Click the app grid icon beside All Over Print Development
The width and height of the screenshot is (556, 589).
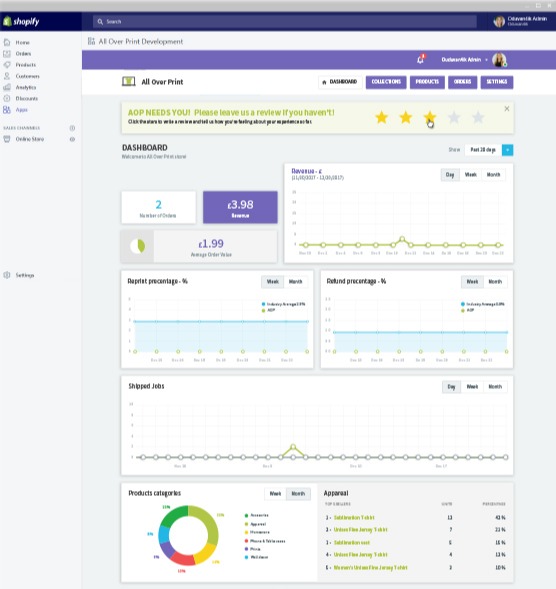point(91,41)
